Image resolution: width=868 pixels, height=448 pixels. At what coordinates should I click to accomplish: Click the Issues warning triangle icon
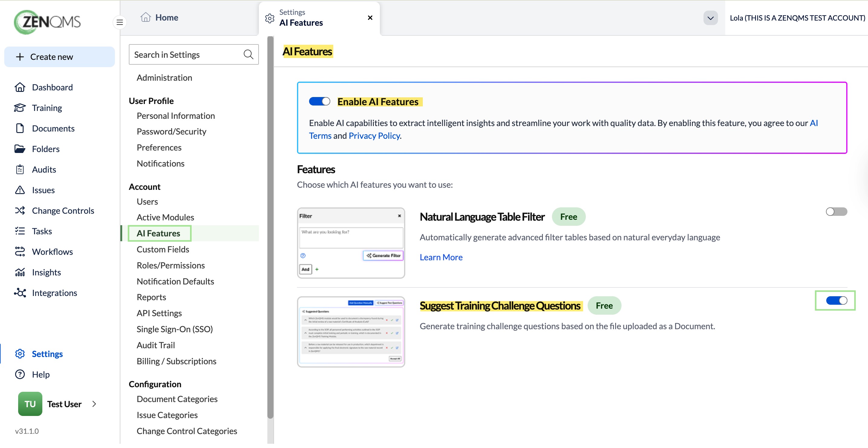click(20, 190)
